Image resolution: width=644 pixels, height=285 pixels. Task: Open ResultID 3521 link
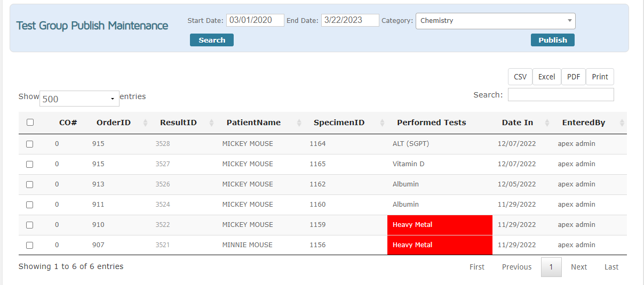coord(163,245)
